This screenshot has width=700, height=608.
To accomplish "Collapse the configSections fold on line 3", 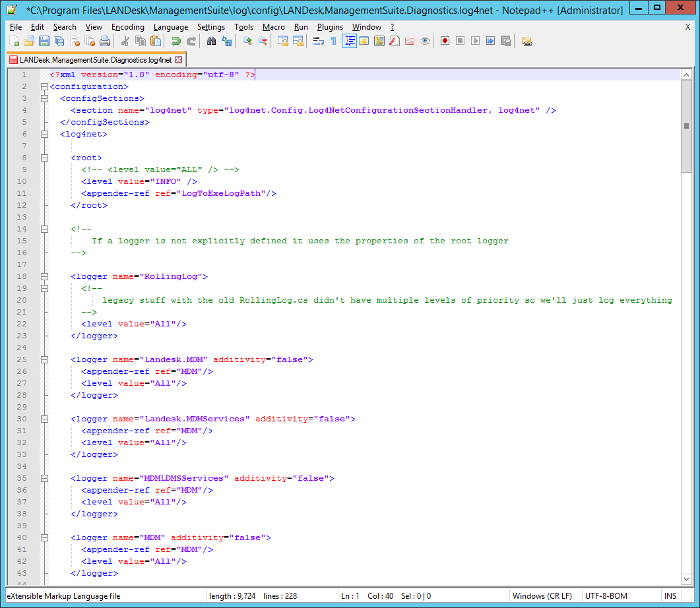I will pos(44,98).
